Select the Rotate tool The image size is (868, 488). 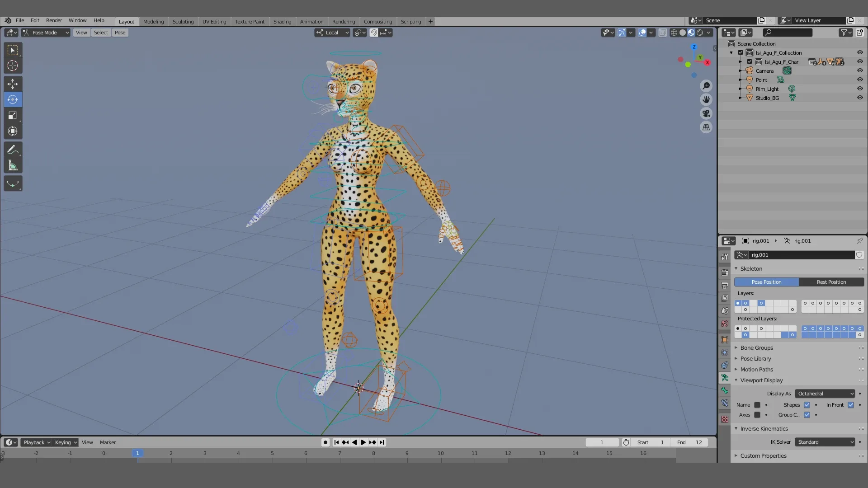point(13,99)
